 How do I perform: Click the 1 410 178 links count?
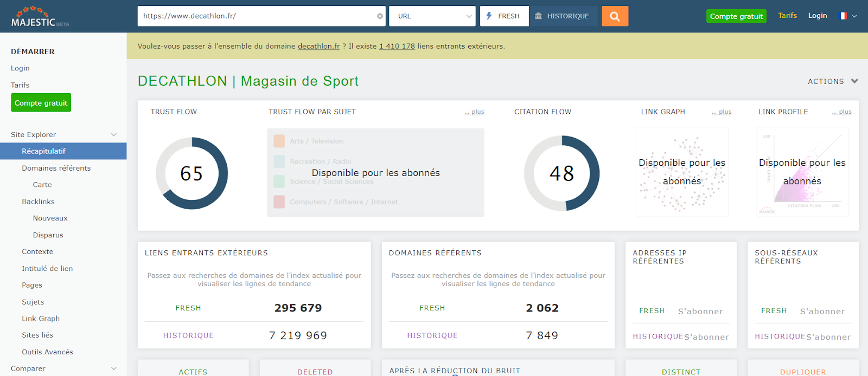pyautogui.click(x=397, y=46)
